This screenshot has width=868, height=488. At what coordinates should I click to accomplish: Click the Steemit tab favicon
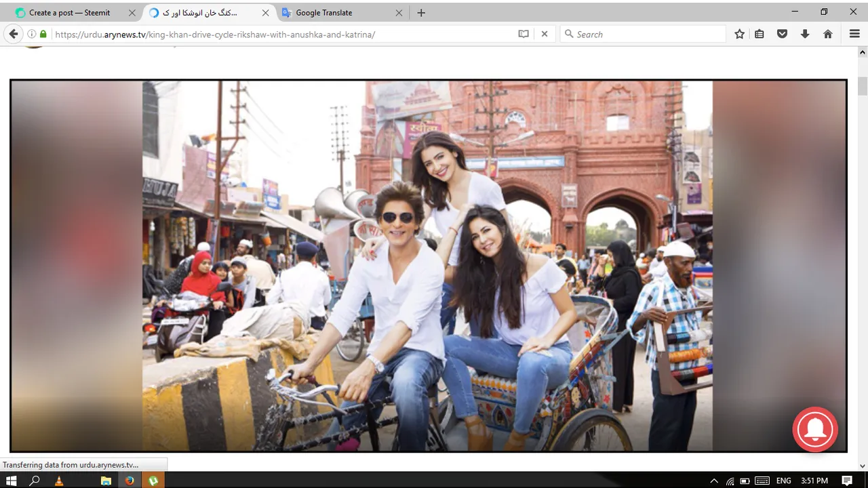point(20,13)
